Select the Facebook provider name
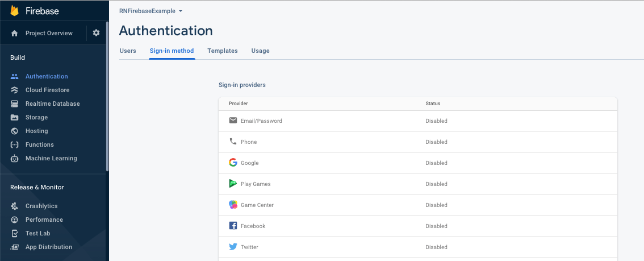This screenshot has width=644, height=261. [x=253, y=226]
